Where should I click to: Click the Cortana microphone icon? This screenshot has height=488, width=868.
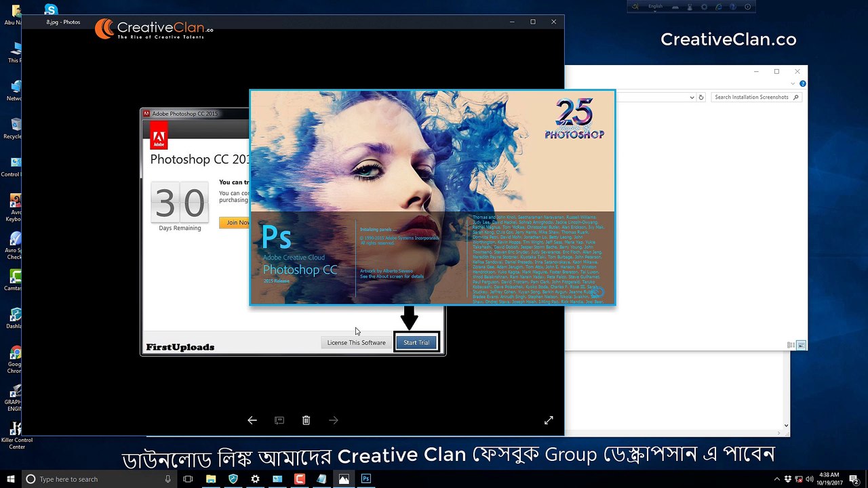point(168,479)
